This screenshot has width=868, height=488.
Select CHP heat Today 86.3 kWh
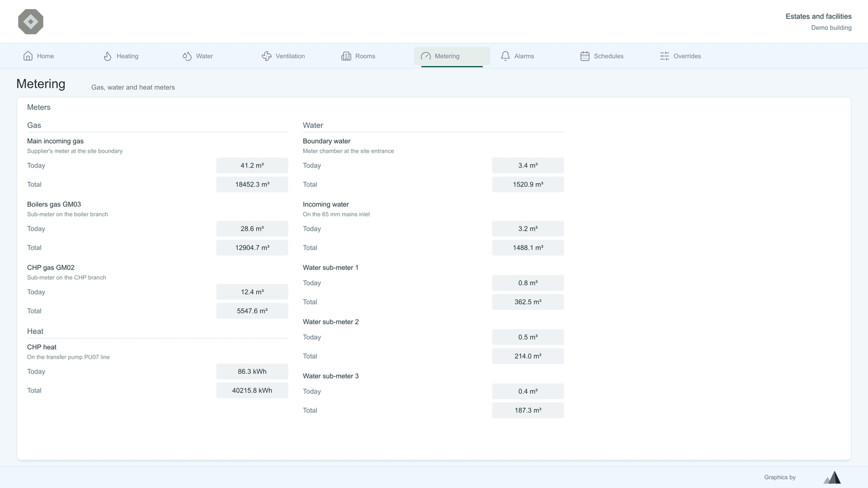(252, 371)
